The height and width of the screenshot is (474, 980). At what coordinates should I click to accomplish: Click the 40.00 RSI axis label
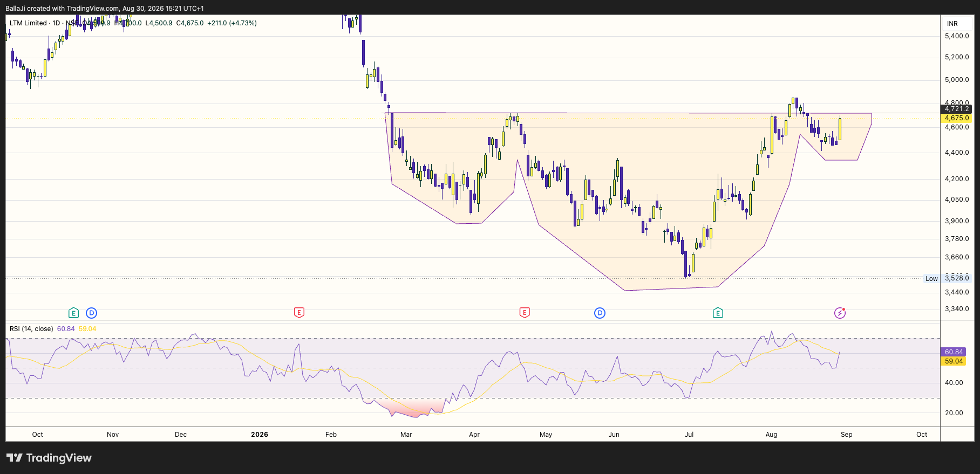click(x=954, y=383)
